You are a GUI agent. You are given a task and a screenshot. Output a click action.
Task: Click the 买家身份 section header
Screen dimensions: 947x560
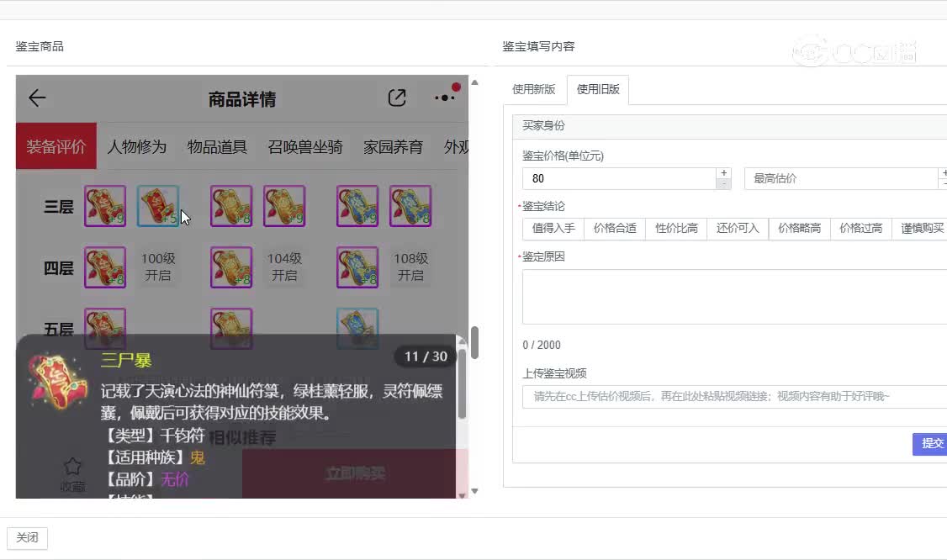pyautogui.click(x=729, y=125)
